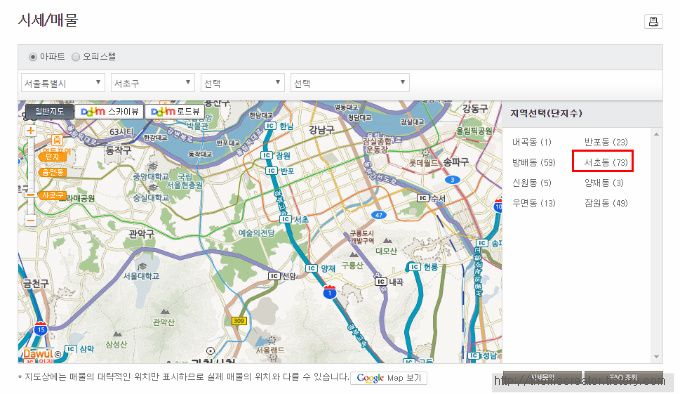
Task: Select the 오피스텔 radio button
Action: (x=76, y=57)
